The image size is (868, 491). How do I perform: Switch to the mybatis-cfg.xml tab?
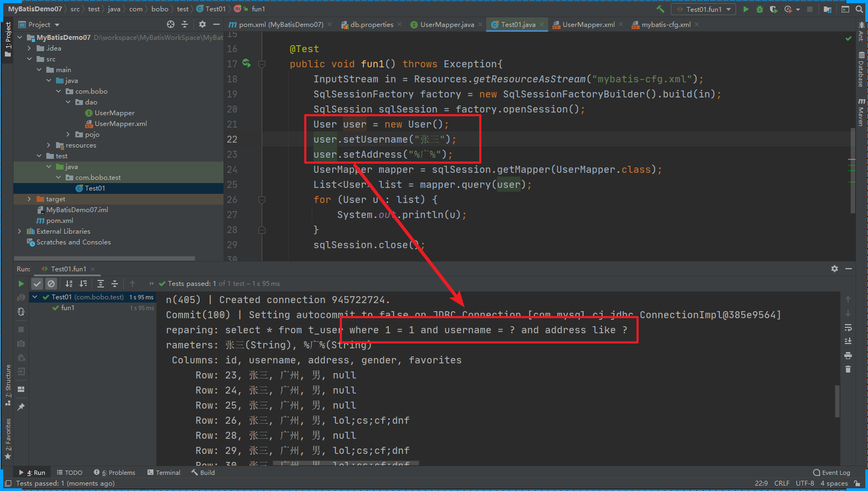coord(666,25)
